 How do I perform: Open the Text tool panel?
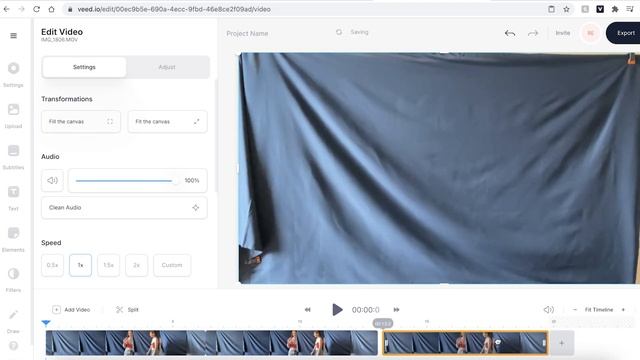click(13, 198)
